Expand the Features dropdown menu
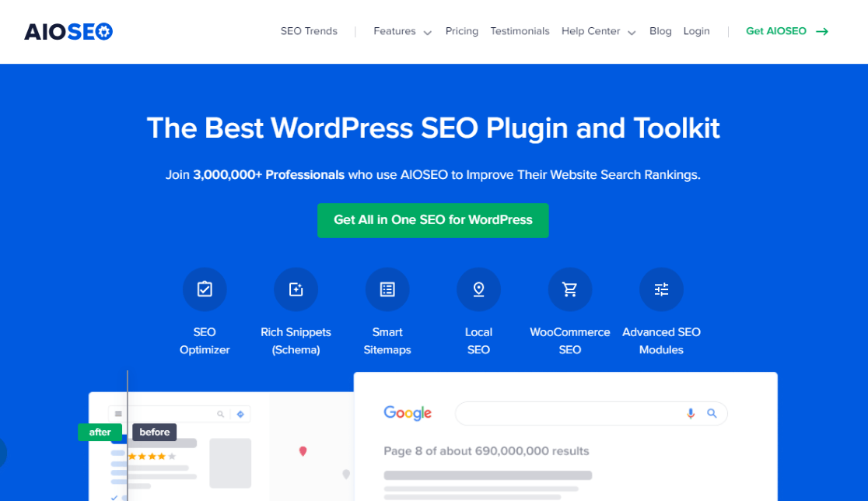Screen dimensions: 868x501 (401, 31)
